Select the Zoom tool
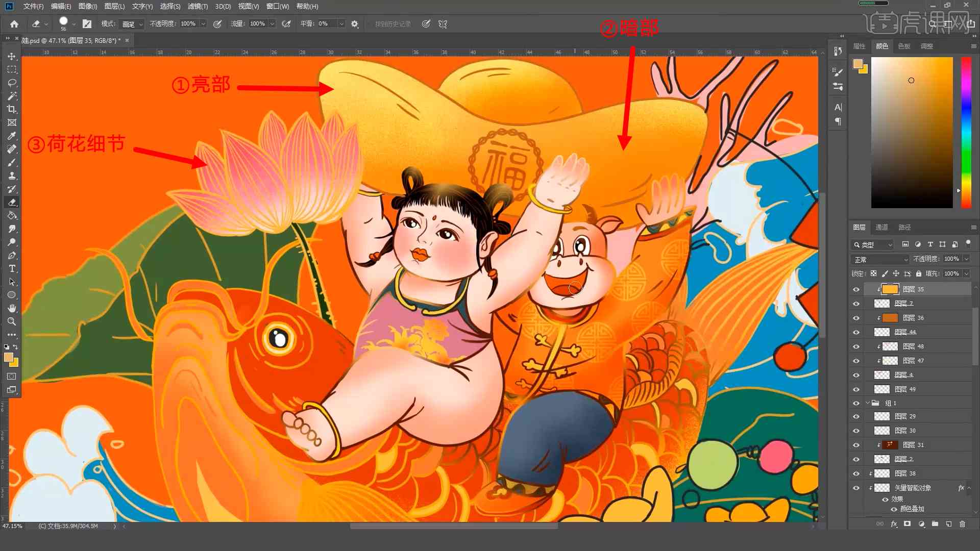The image size is (980, 551). click(x=12, y=321)
